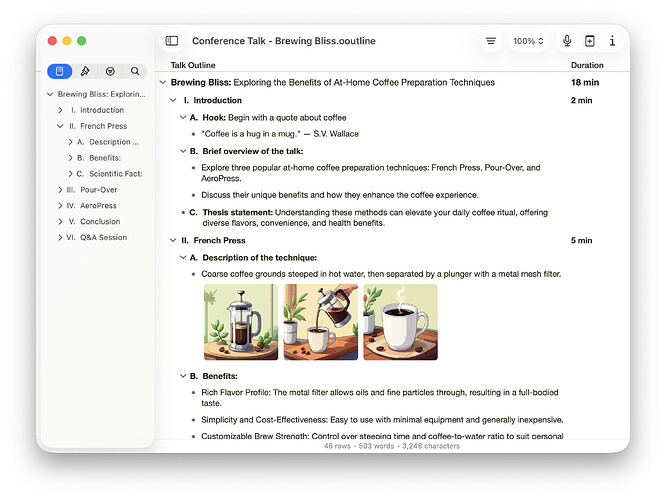The image size is (665, 500).
Task: Collapse A. Description of the technique row
Action: coord(183,257)
